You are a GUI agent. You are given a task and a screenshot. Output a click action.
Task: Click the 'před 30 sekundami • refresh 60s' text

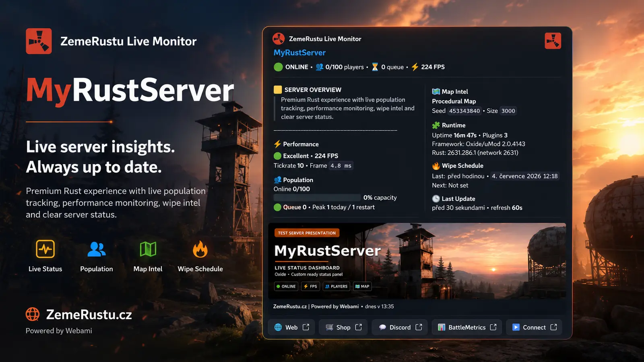click(477, 208)
